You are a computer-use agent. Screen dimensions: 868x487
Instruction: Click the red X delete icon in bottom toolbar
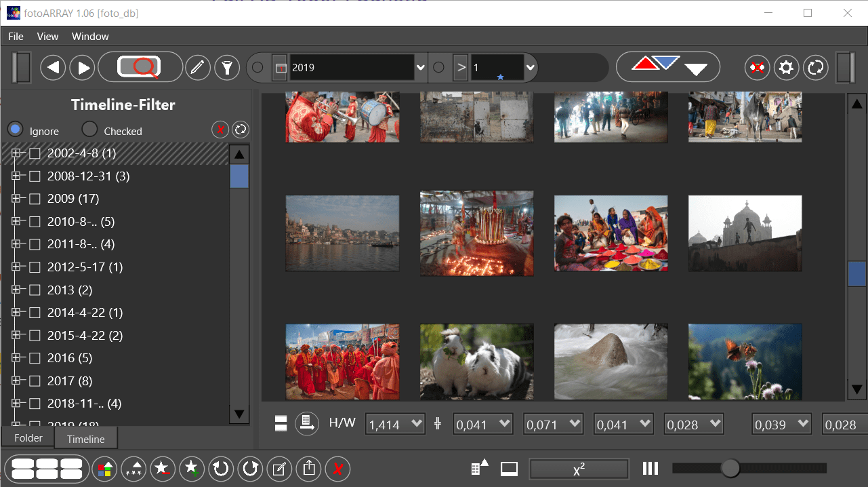(x=337, y=468)
